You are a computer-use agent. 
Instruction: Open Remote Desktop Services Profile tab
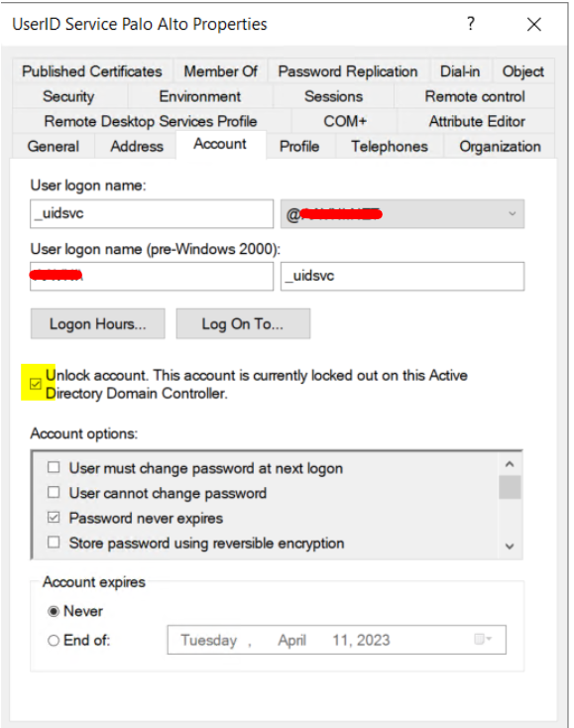point(151,121)
